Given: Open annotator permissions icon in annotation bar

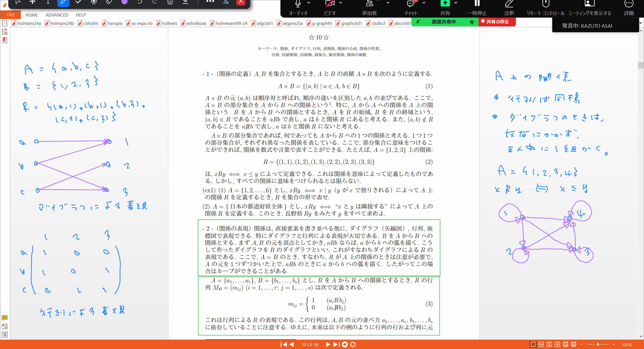Looking at the screenshot, I should pos(226,2).
